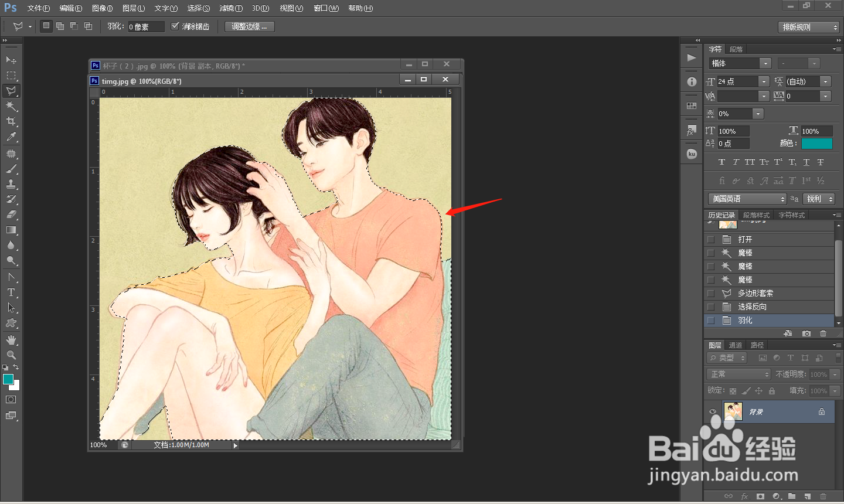Open the 图像(I) menu
This screenshot has height=504, width=844.
(102, 8)
